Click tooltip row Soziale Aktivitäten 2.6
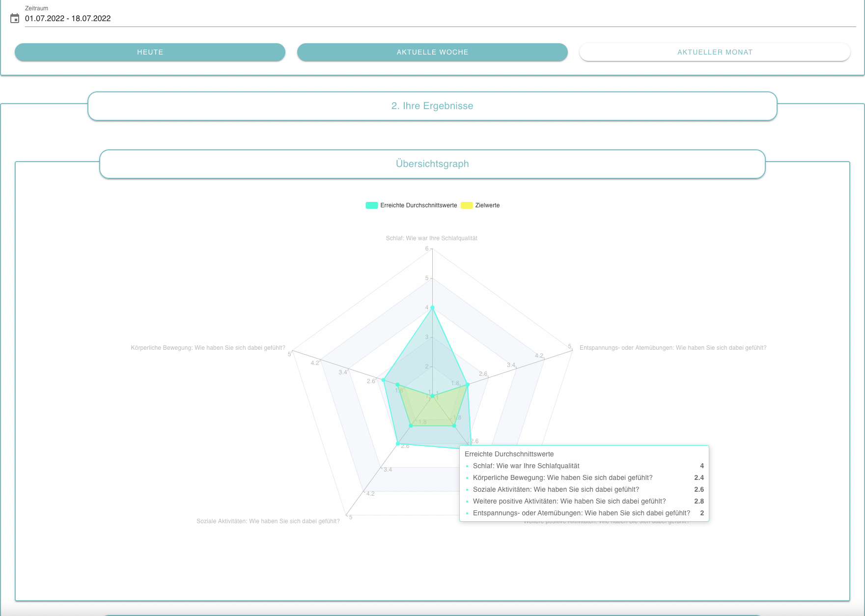This screenshot has height=616, width=865. click(584, 489)
